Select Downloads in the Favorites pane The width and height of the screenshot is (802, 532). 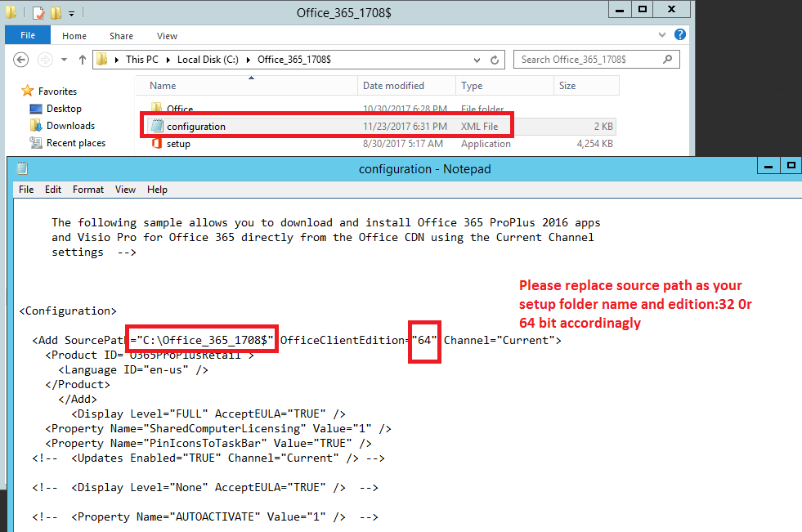(x=70, y=126)
